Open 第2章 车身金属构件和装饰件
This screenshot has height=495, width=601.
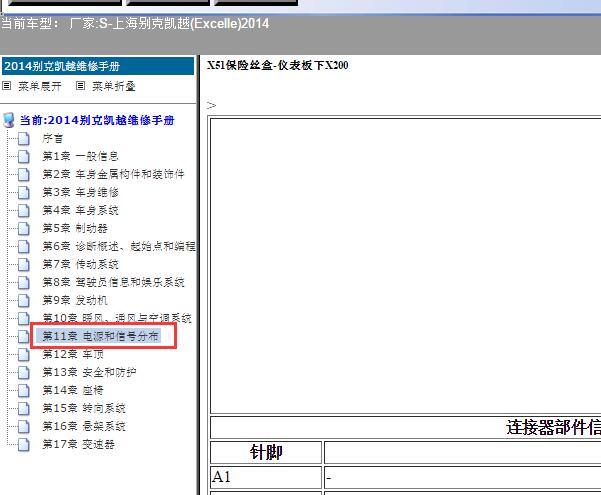click(x=113, y=174)
